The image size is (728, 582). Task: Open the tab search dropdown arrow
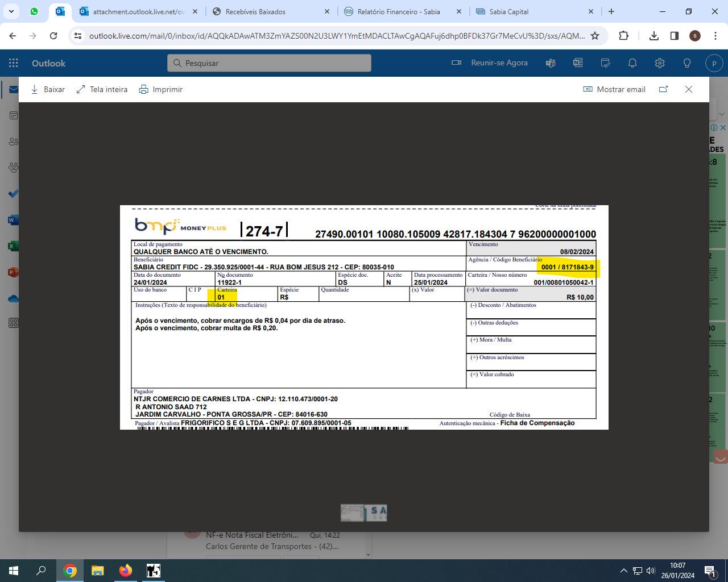11,11
